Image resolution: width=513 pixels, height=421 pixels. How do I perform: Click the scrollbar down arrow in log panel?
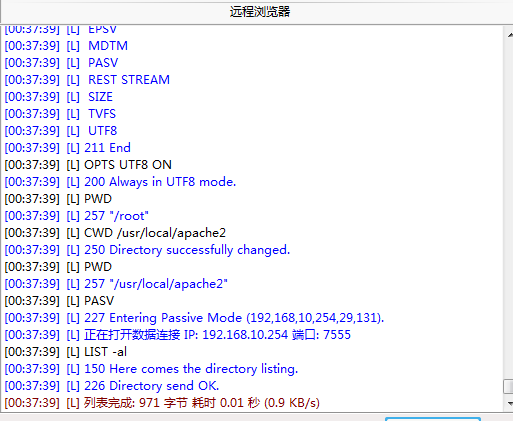point(509,403)
